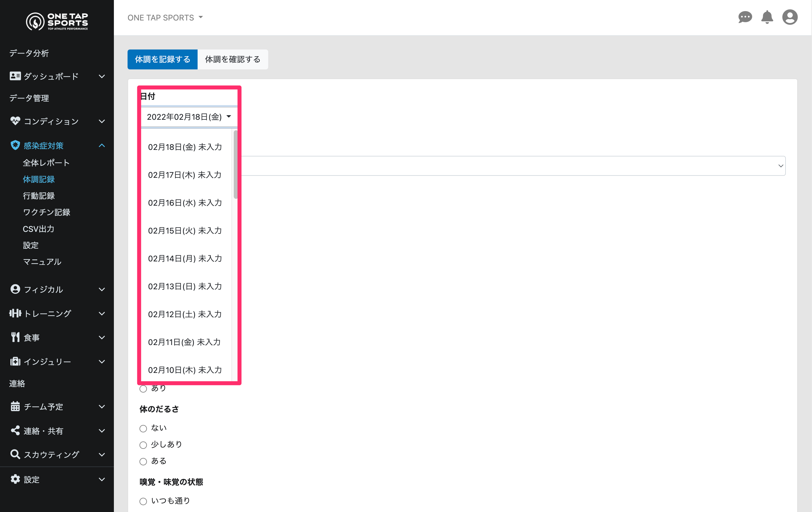Click the settings gear icon
The width and height of the screenshot is (812, 512).
pyautogui.click(x=15, y=479)
